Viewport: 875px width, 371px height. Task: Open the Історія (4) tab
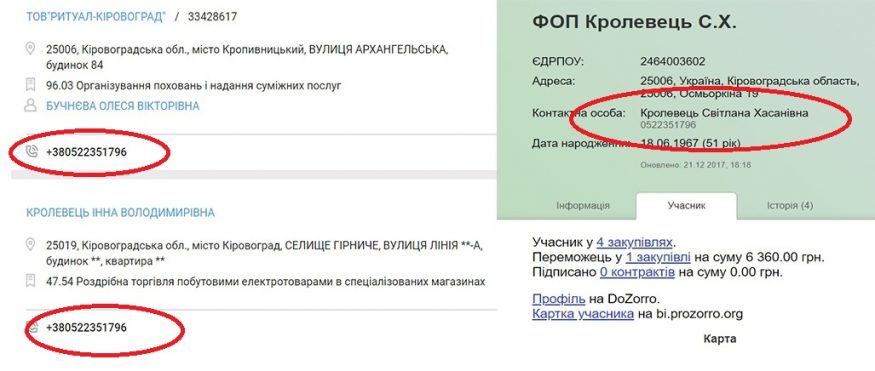[790, 205]
